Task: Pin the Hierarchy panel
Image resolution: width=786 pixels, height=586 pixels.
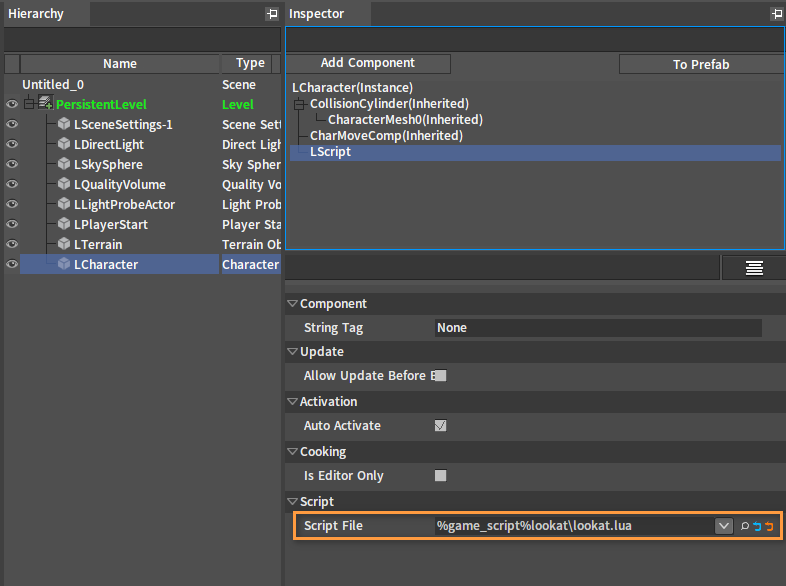Action: pyautogui.click(x=272, y=14)
